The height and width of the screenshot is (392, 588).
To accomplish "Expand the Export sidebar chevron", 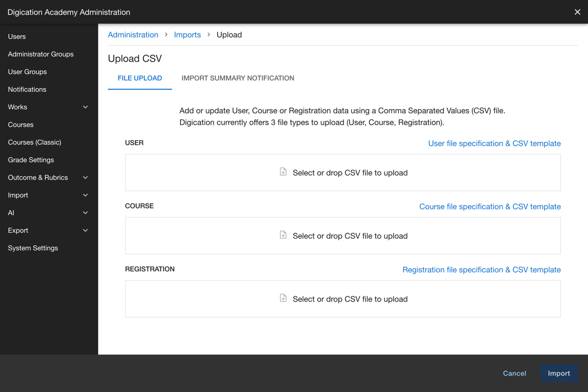I will coord(85,230).
